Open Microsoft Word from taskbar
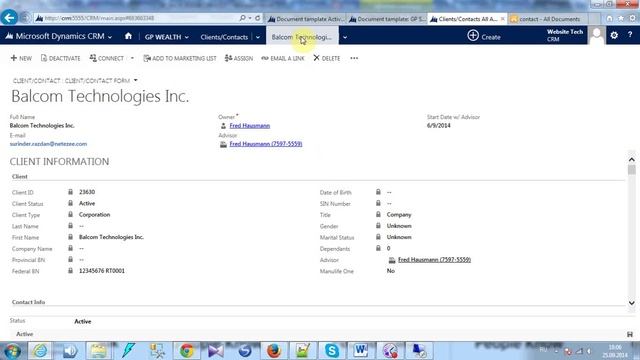640x360 pixels. click(361, 351)
